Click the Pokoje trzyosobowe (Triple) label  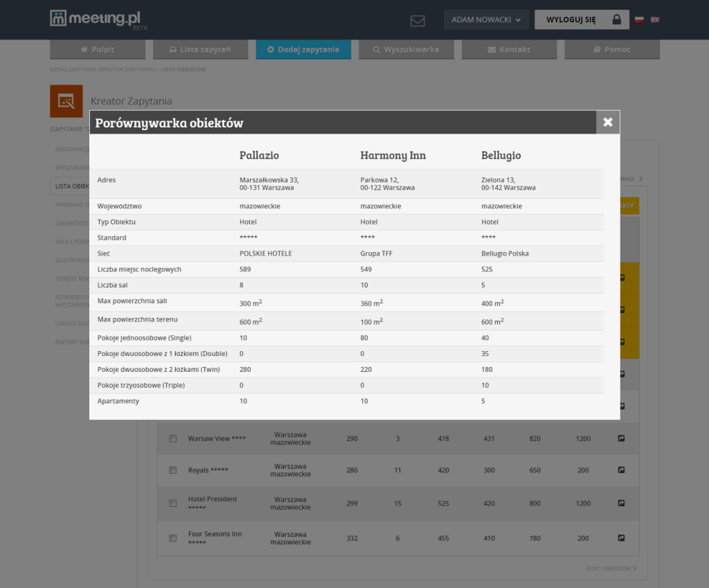[x=141, y=385]
